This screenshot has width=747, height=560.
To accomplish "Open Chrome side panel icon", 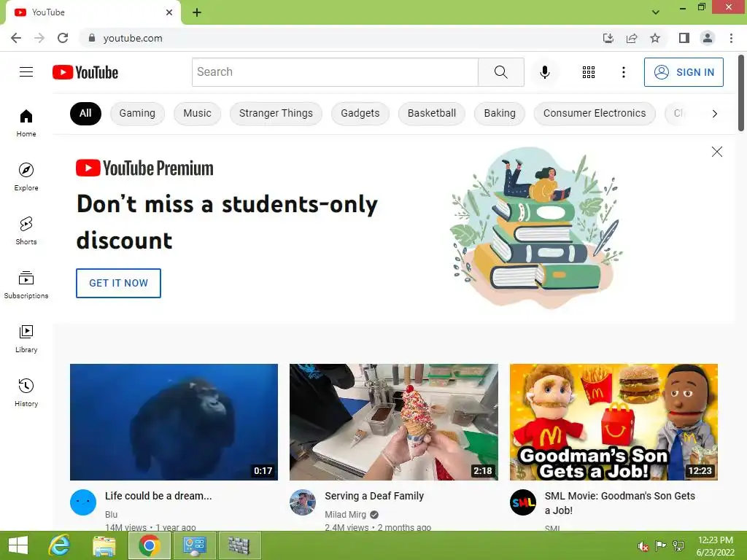I will pyautogui.click(x=684, y=38).
